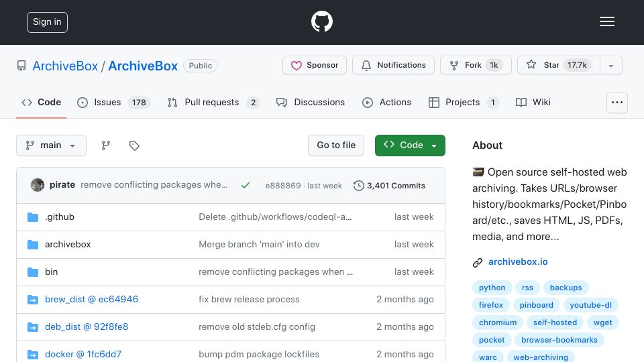Expand the Star lists dropdown arrow

point(611,66)
